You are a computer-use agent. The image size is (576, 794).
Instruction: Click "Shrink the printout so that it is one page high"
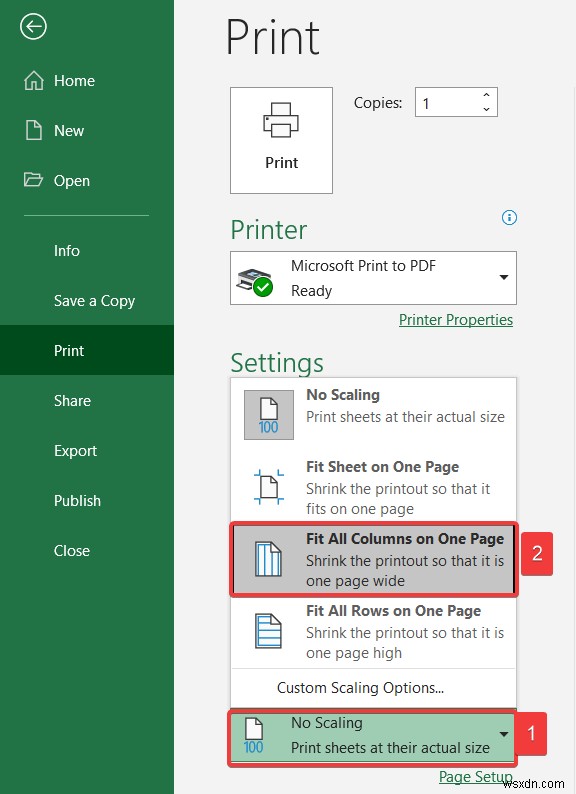coord(405,643)
